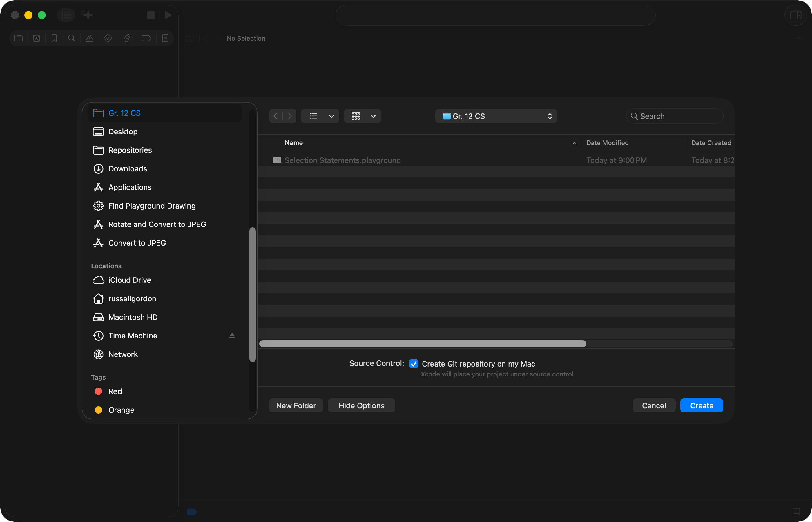Screen dimensions: 812x522
Task: Open the Issue navigator warning icon
Action: [x=90, y=38]
